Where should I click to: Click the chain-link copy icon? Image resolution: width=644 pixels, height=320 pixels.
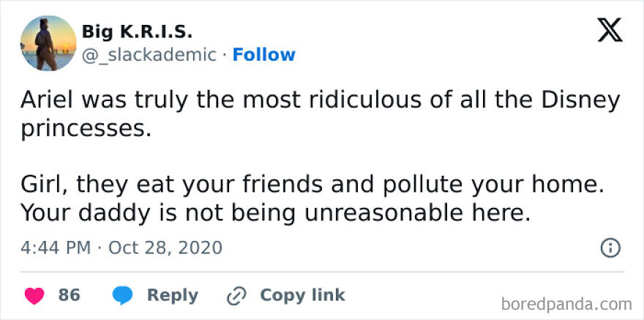point(237,295)
